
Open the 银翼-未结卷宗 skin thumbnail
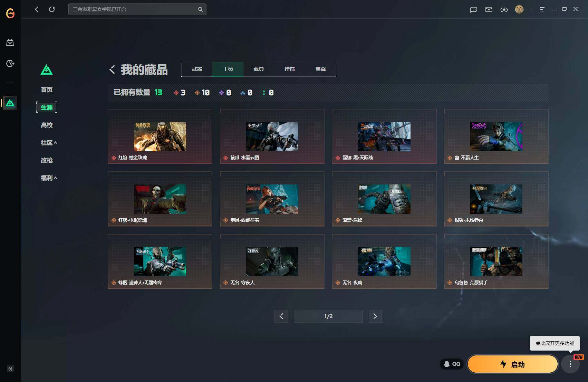496,199
